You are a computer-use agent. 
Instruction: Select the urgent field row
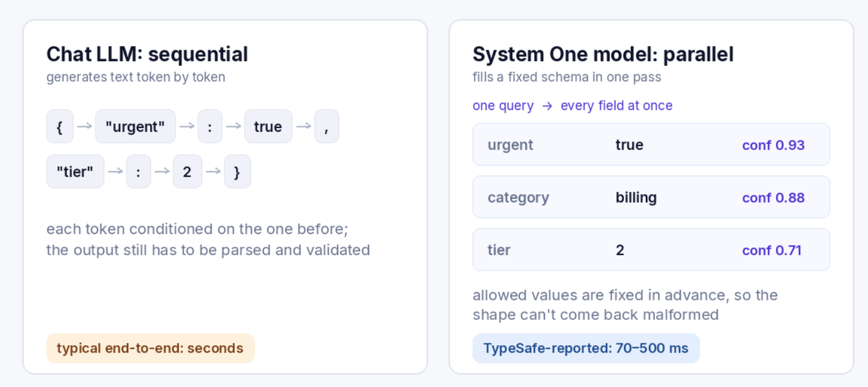point(651,145)
